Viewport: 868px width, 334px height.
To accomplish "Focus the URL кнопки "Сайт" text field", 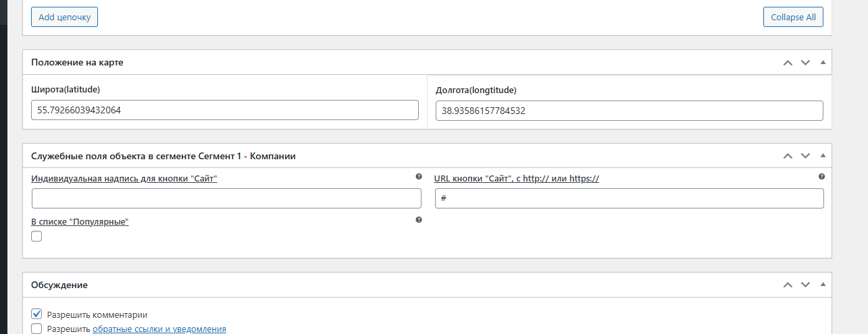I will click(x=629, y=198).
